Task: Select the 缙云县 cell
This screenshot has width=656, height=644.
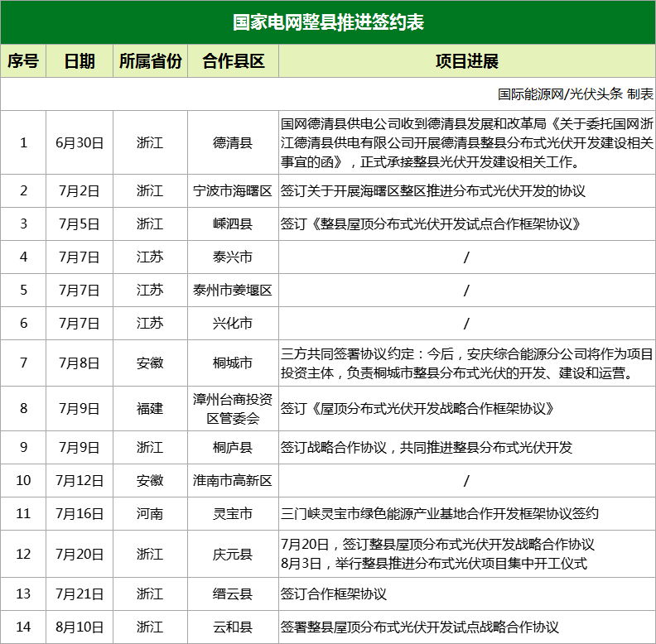Action: coord(233,594)
